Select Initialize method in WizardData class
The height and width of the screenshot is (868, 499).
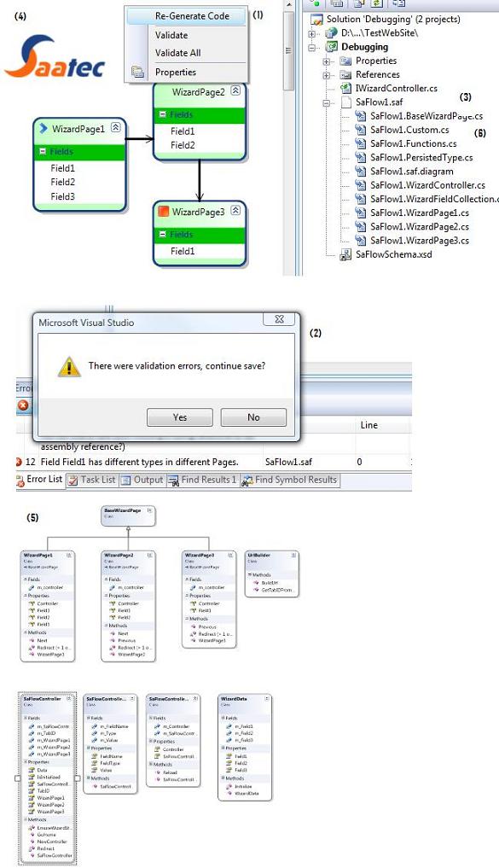coord(243,786)
